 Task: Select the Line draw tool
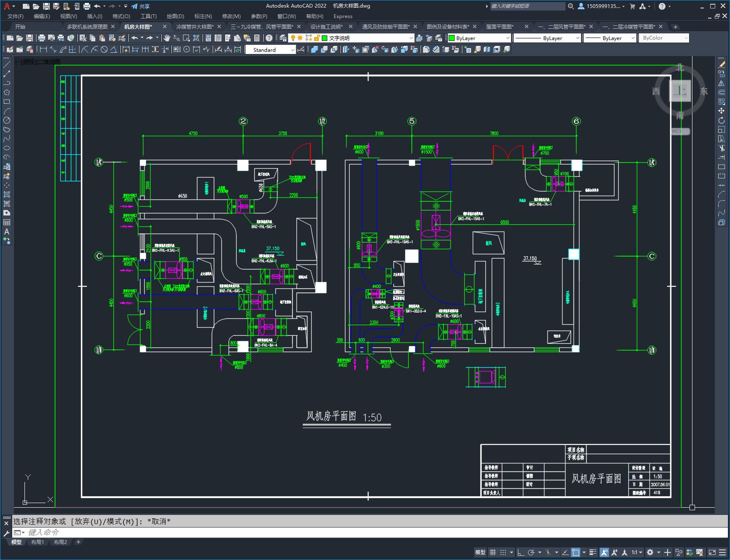pos(6,65)
